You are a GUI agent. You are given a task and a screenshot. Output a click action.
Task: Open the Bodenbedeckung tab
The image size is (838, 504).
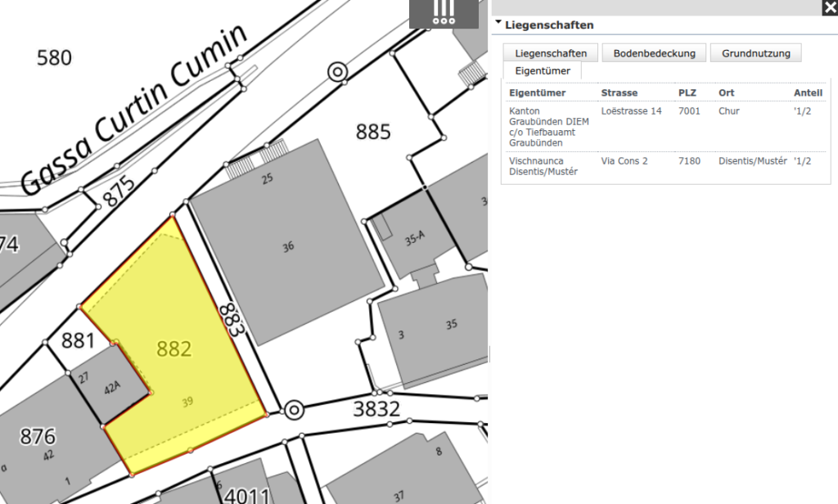tap(654, 53)
